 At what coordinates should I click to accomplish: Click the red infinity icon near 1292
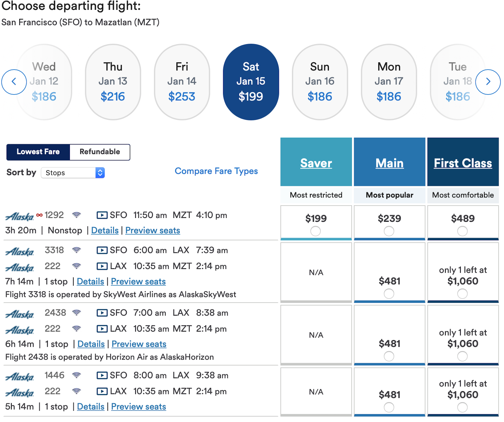point(39,215)
